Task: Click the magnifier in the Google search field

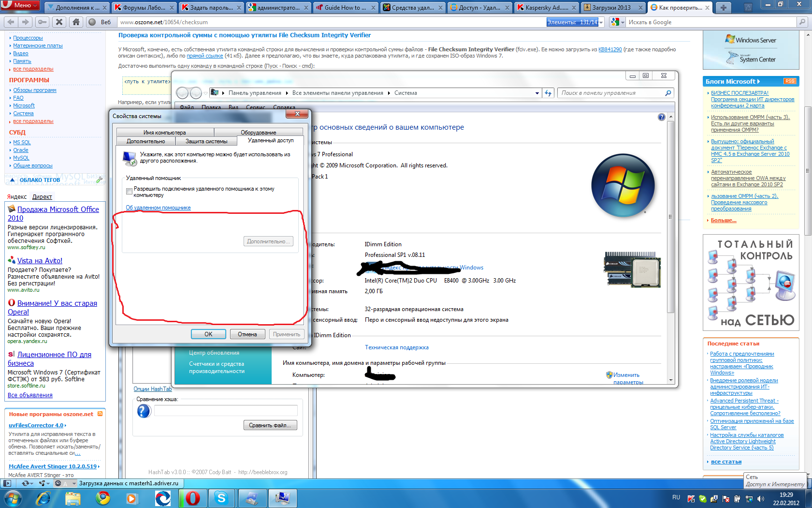Action: (x=802, y=22)
